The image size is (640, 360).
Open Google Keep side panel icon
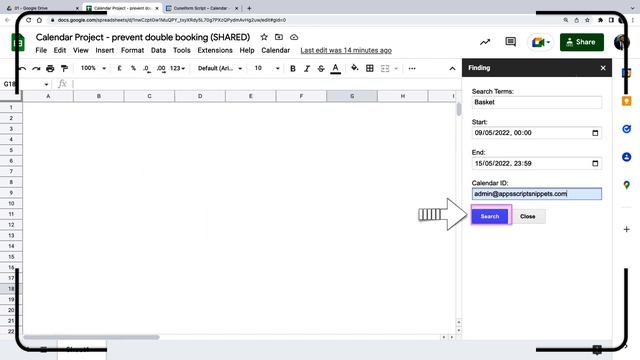[627, 101]
